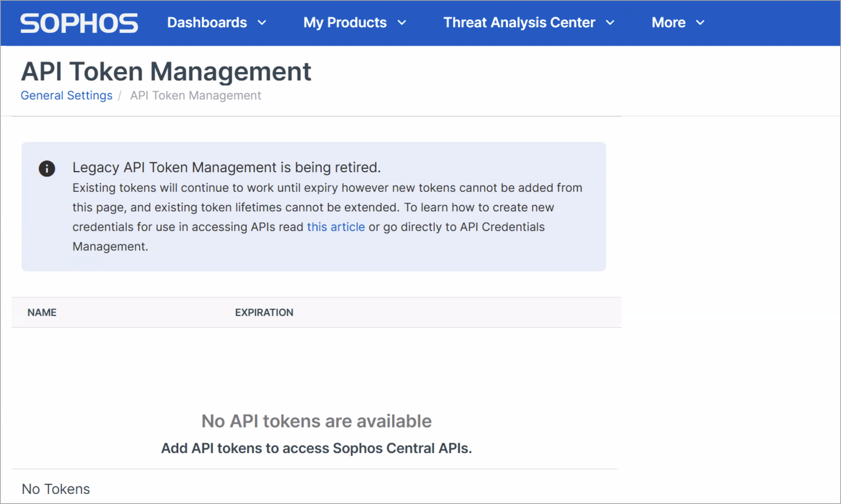The width and height of the screenshot is (841, 504).
Task: Expand Dashboards chevron arrow
Action: (262, 23)
